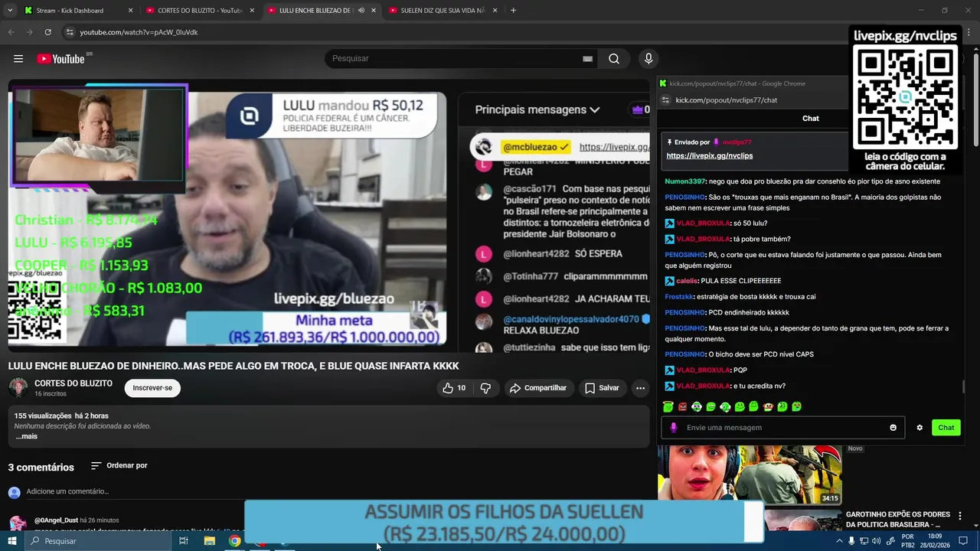Save the video with Salvar
Image resolution: width=980 pixels, height=551 pixels.
602,388
